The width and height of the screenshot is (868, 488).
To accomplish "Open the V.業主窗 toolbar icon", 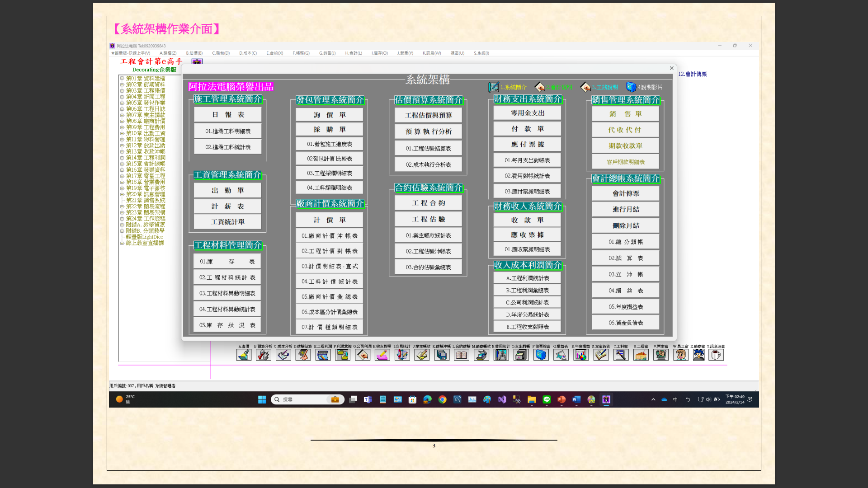I will [660, 355].
